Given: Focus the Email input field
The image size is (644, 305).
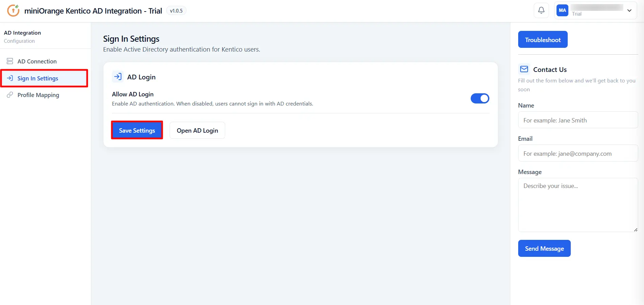Looking at the screenshot, I should (x=578, y=153).
